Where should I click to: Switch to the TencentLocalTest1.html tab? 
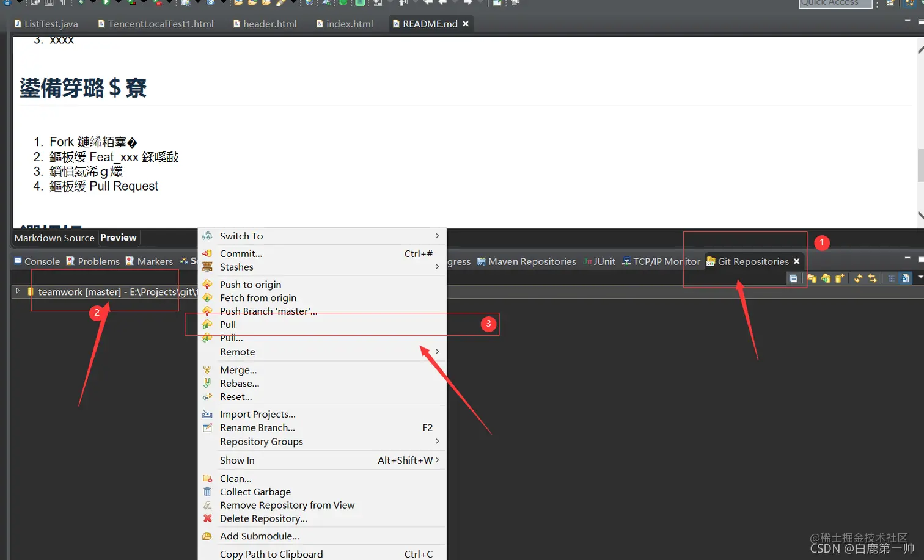[x=156, y=24]
